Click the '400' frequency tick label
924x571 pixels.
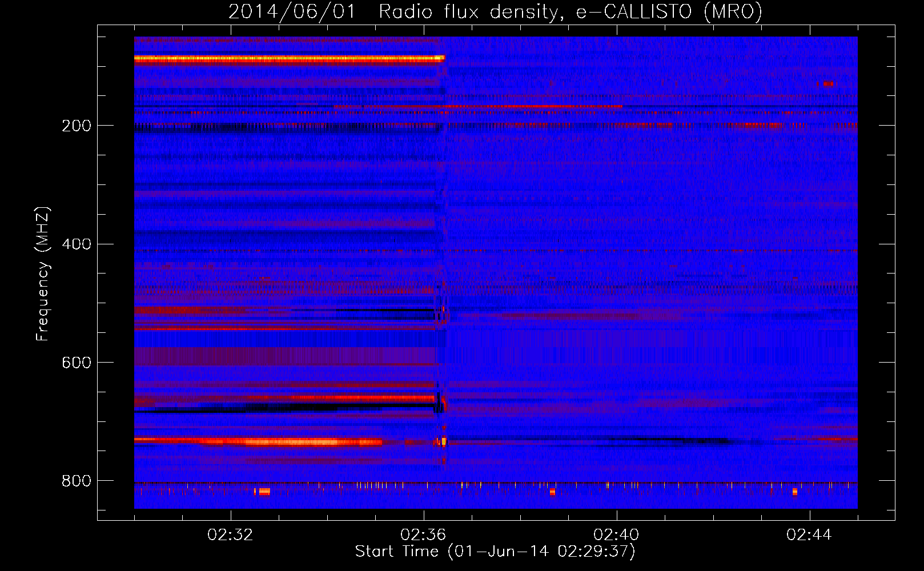coord(77,244)
